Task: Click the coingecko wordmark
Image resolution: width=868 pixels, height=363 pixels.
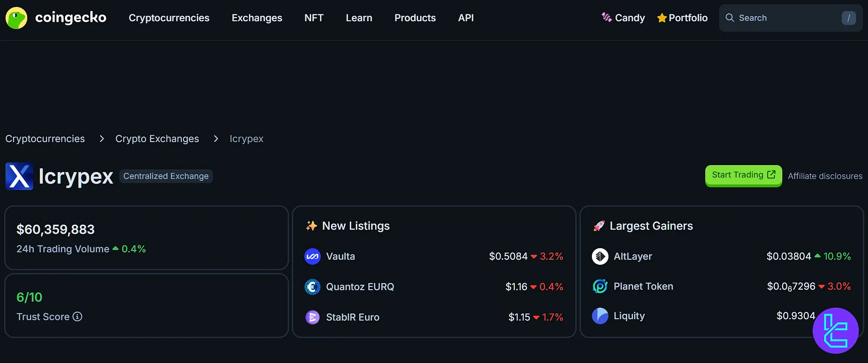Action: coord(71,18)
